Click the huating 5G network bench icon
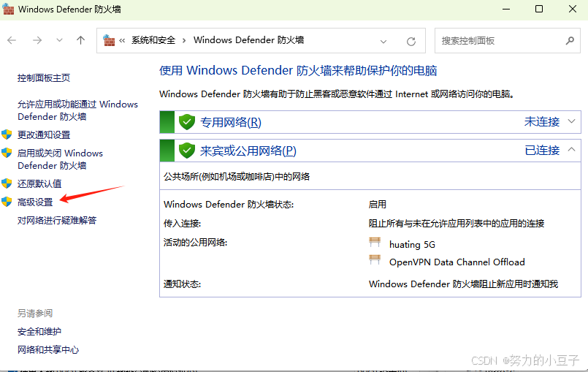 point(375,242)
